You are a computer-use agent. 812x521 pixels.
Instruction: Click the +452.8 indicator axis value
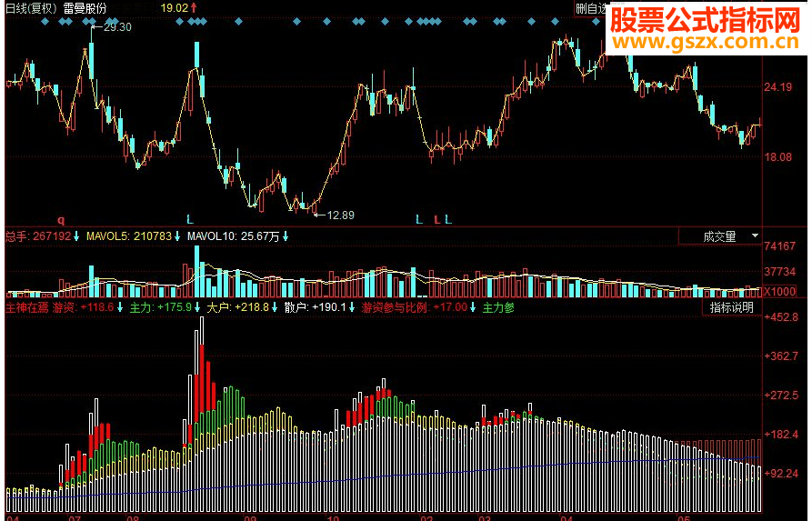tap(781, 317)
